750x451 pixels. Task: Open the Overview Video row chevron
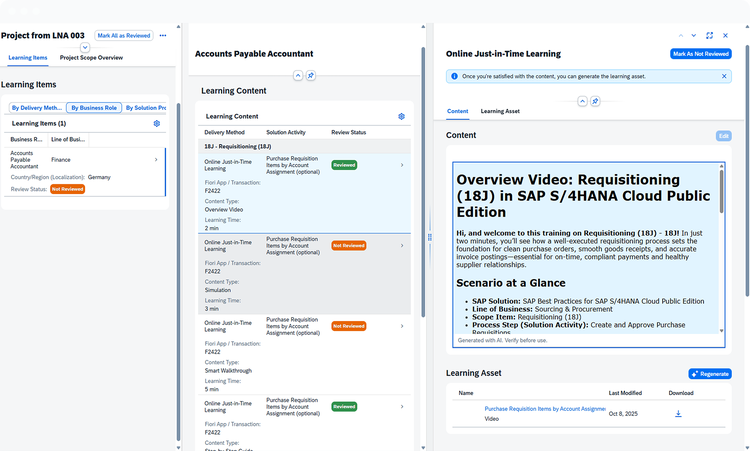tap(402, 165)
